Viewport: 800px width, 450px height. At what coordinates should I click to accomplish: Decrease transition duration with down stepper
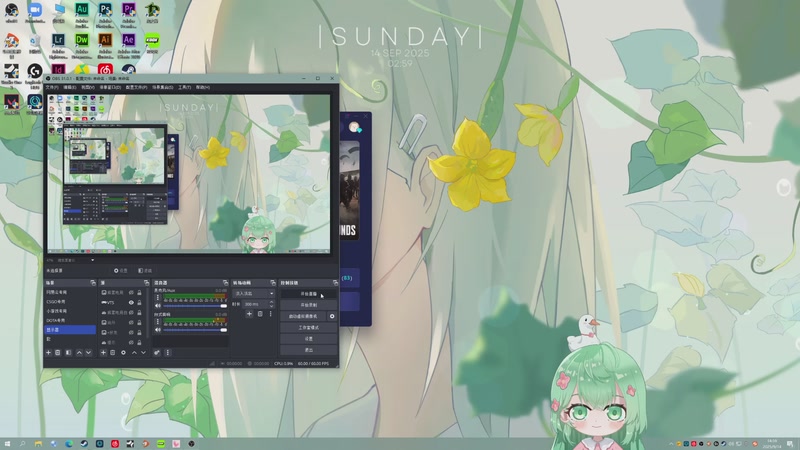pos(271,306)
